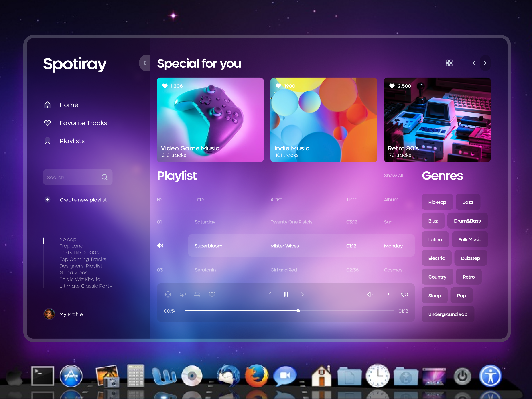Skip to the next track
The image size is (532, 399).
302,294
